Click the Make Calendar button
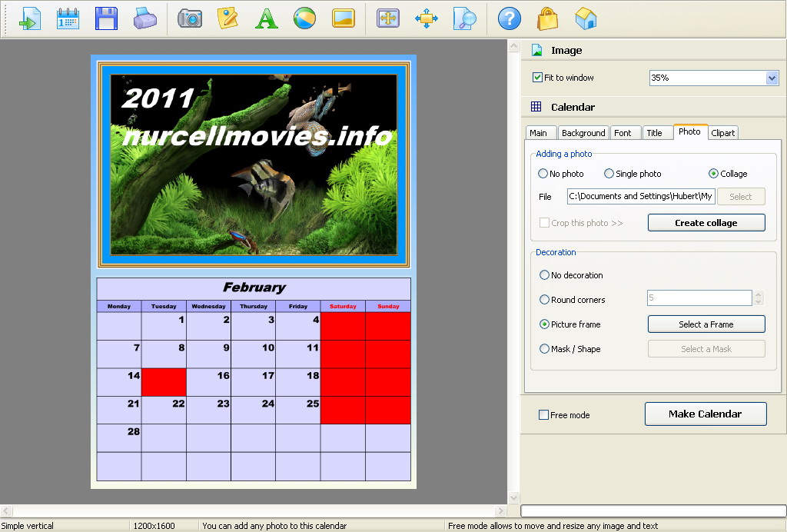The height and width of the screenshot is (532, 787). coord(706,414)
